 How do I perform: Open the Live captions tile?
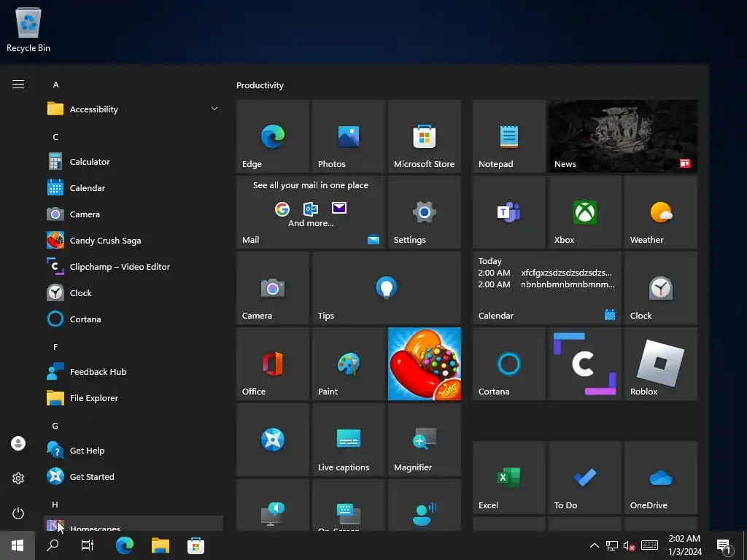pyautogui.click(x=348, y=440)
